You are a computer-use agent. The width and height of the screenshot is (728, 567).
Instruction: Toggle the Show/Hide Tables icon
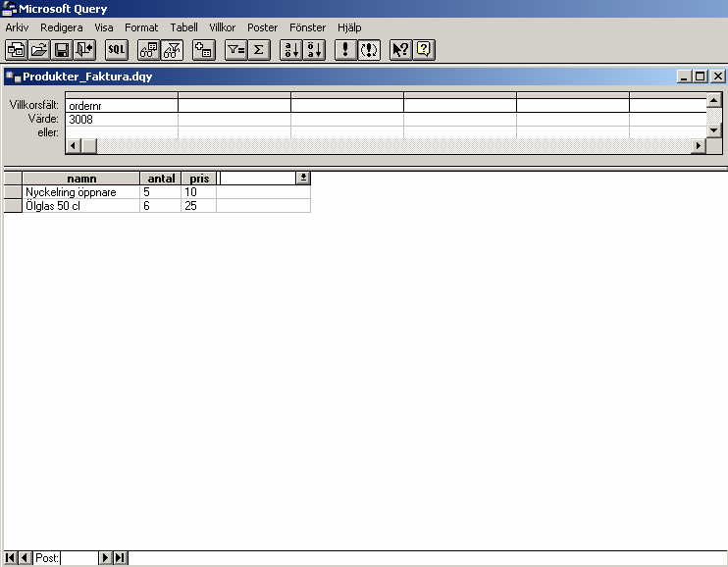click(x=149, y=50)
